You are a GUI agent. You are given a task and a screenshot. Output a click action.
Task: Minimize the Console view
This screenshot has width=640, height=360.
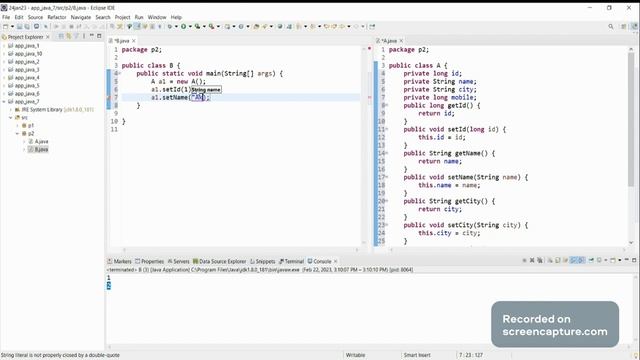click(627, 260)
